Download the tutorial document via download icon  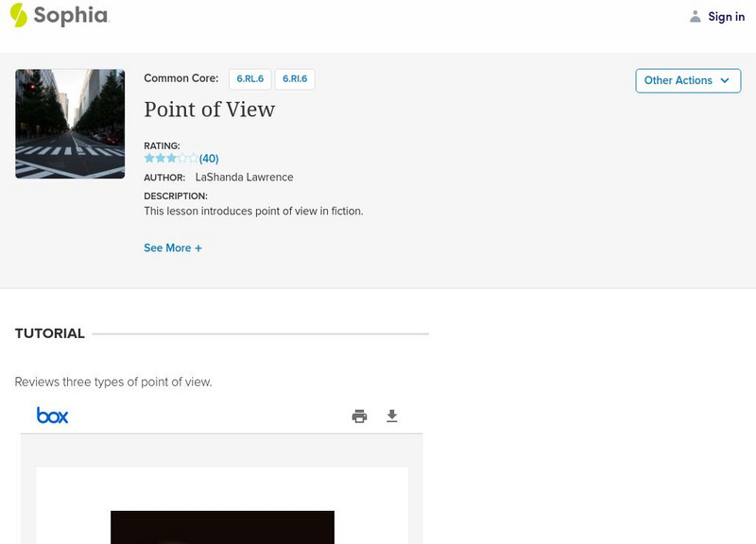(391, 415)
